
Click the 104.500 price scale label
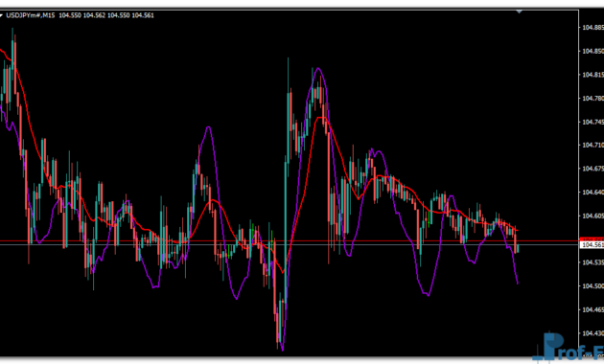point(592,285)
